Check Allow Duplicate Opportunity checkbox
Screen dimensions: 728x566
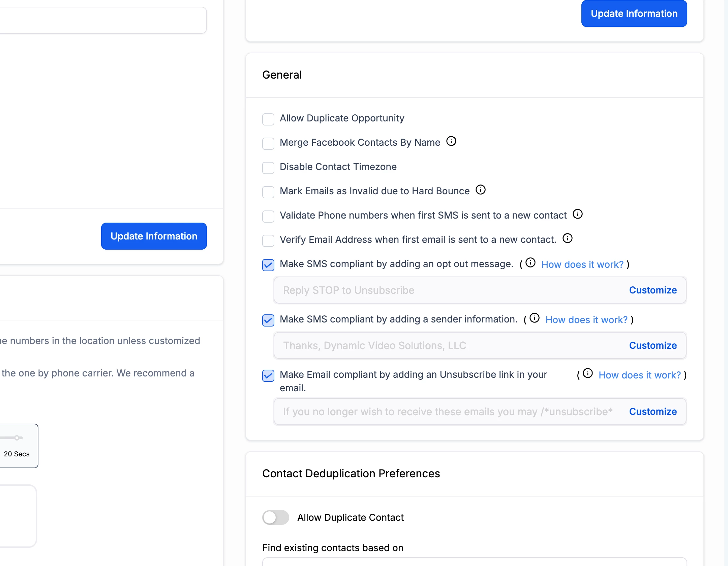pyautogui.click(x=268, y=119)
